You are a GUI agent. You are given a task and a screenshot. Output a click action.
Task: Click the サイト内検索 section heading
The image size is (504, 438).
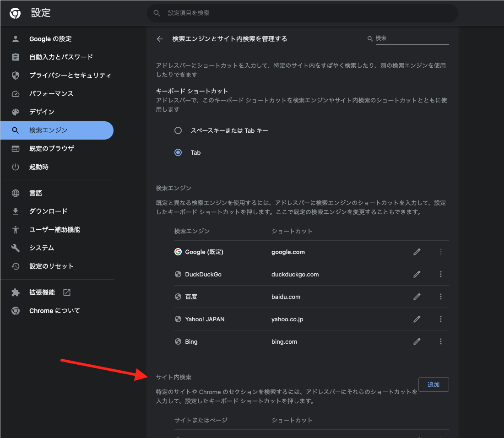tap(173, 377)
